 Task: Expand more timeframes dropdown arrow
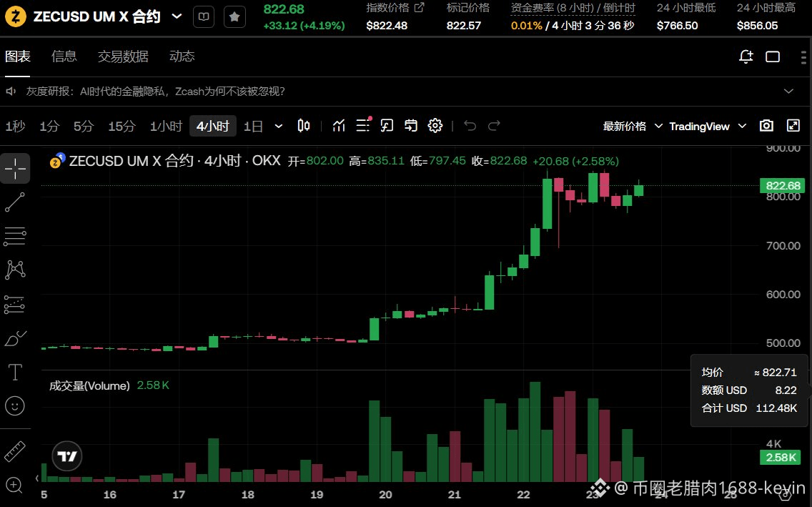pyautogui.click(x=279, y=127)
